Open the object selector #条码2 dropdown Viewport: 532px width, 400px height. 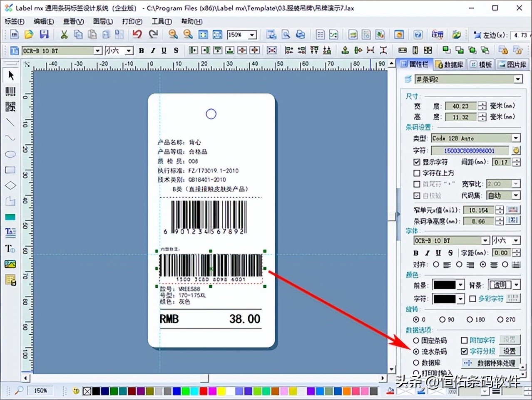(518, 79)
